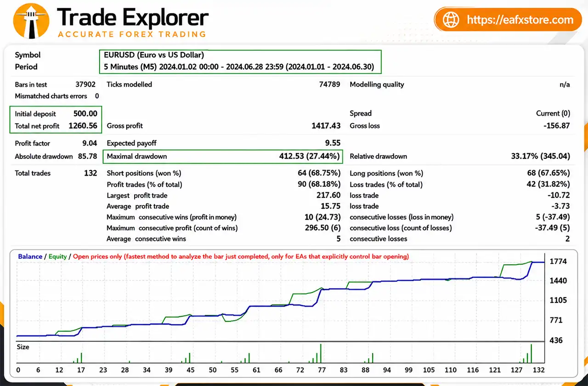Click the "Balance" legend label on the chart
This screenshot has width=588, height=386.
click(30, 257)
